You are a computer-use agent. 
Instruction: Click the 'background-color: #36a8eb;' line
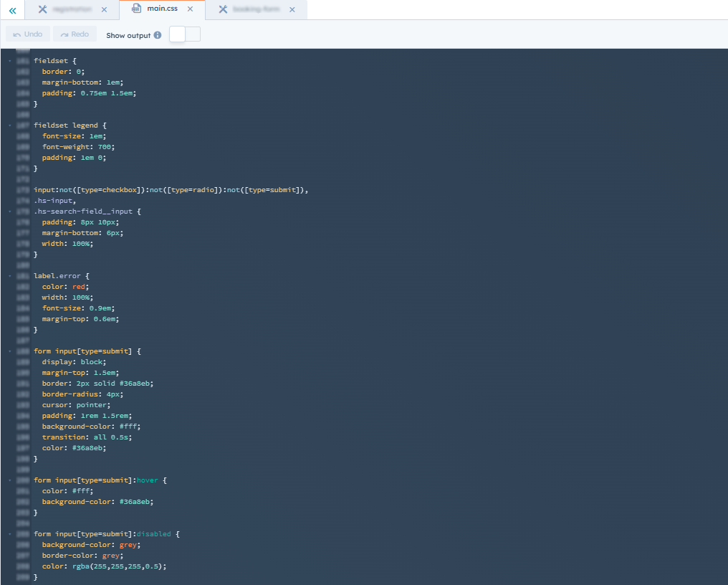[97, 502]
